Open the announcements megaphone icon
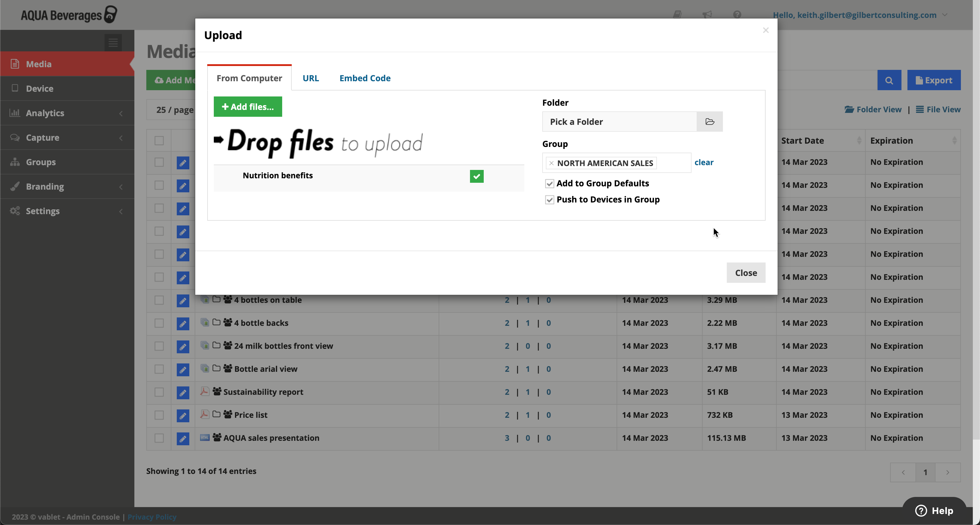Image resolution: width=980 pixels, height=525 pixels. (707, 14)
